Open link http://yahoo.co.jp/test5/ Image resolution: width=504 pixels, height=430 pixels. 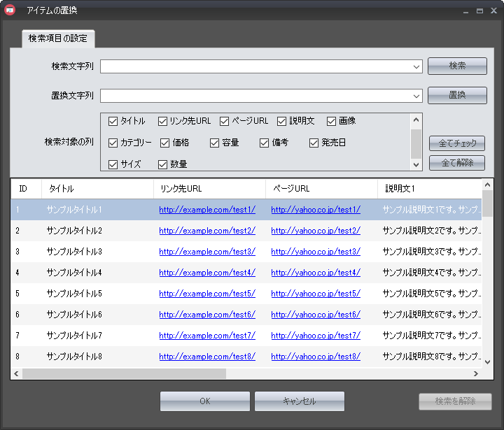tap(316, 294)
